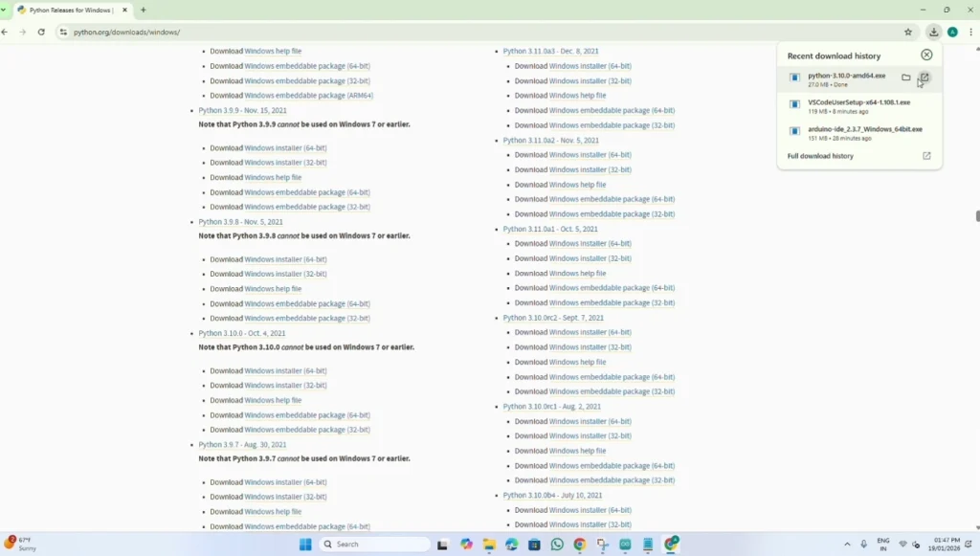The width and height of the screenshot is (980, 556).
Task: View site information icon in address bar
Action: [x=63, y=32]
